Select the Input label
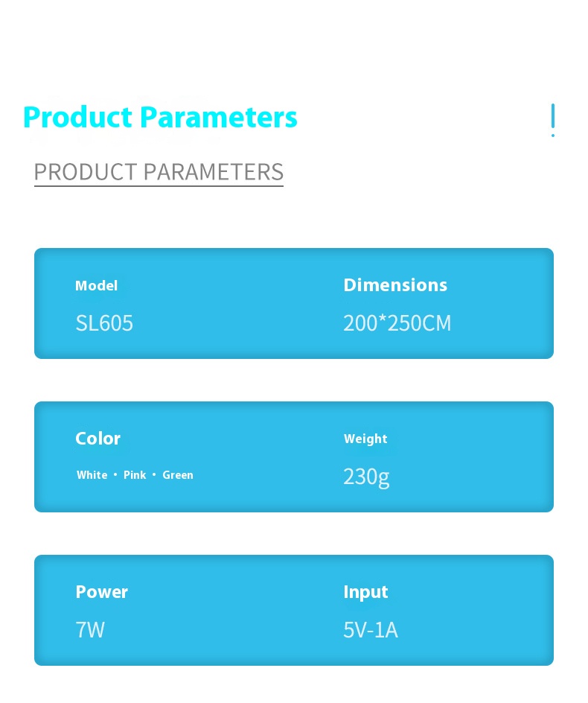 click(365, 593)
